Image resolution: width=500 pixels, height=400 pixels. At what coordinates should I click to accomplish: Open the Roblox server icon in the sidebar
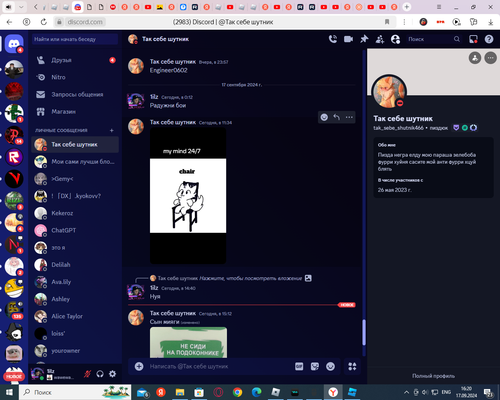click(x=14, y=157)
